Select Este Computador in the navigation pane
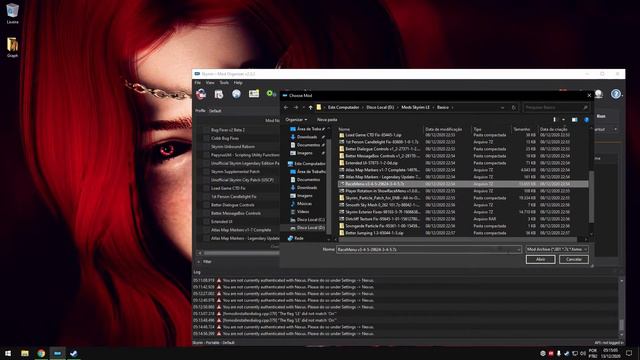Screen dimensions: 640x360 [x=307, y=164]
